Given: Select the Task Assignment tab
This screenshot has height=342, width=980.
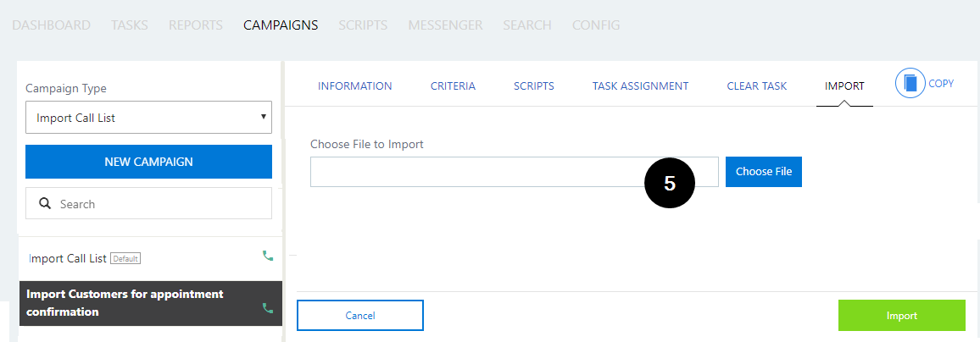Looking at the screenshot, I should [x=641, y=86].
